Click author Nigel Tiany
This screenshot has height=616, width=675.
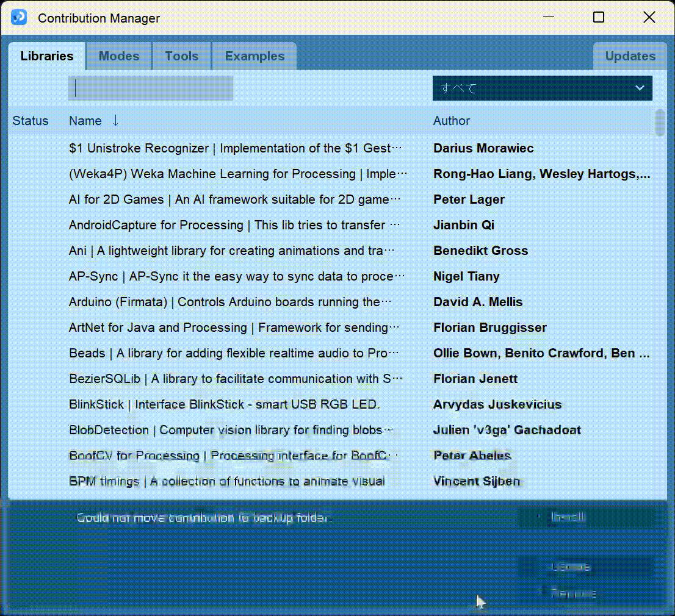[466, 276]
